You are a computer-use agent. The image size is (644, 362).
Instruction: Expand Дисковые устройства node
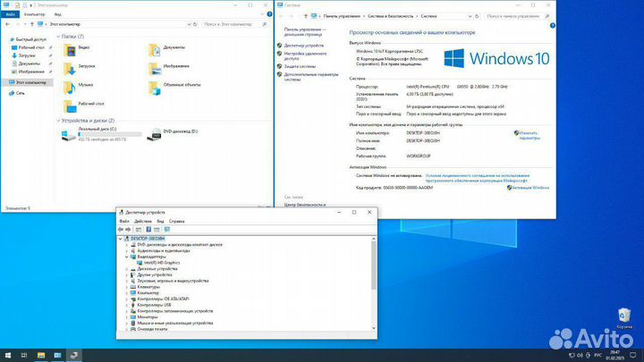pos(127,269)
